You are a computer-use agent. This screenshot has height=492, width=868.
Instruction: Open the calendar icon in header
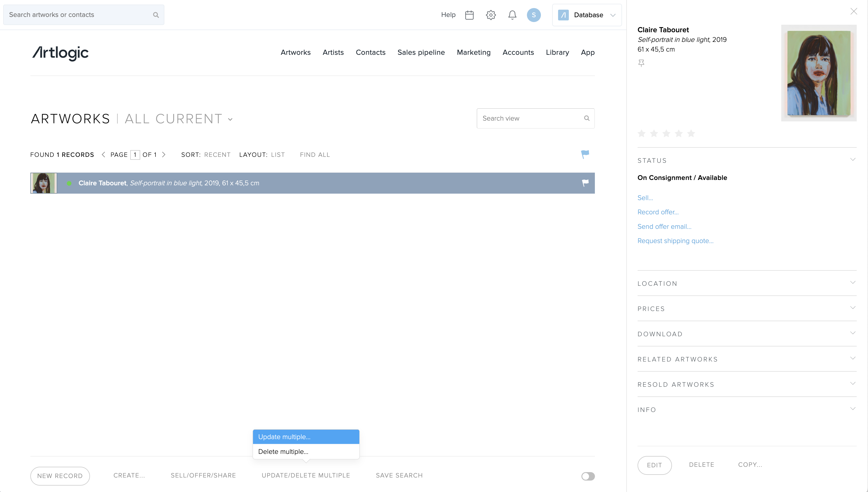click(x=469, y=15)
